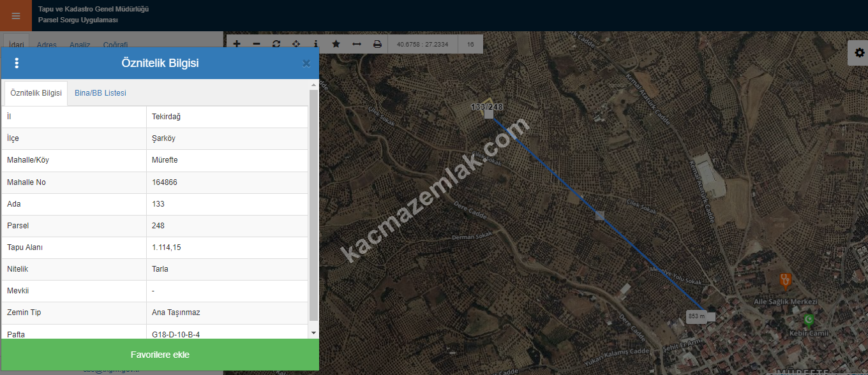
Task: Zoom in with the plus icon
Action: click(237, 44)
